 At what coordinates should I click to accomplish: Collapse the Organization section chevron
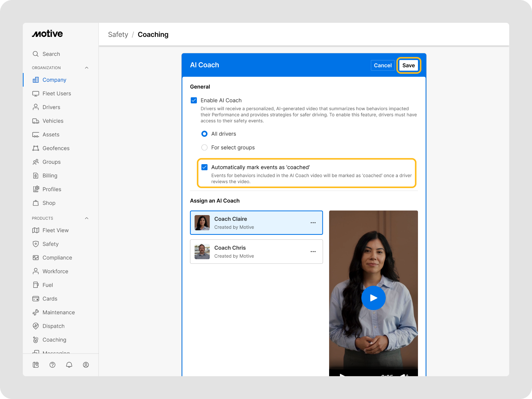(x=87, y=68)
